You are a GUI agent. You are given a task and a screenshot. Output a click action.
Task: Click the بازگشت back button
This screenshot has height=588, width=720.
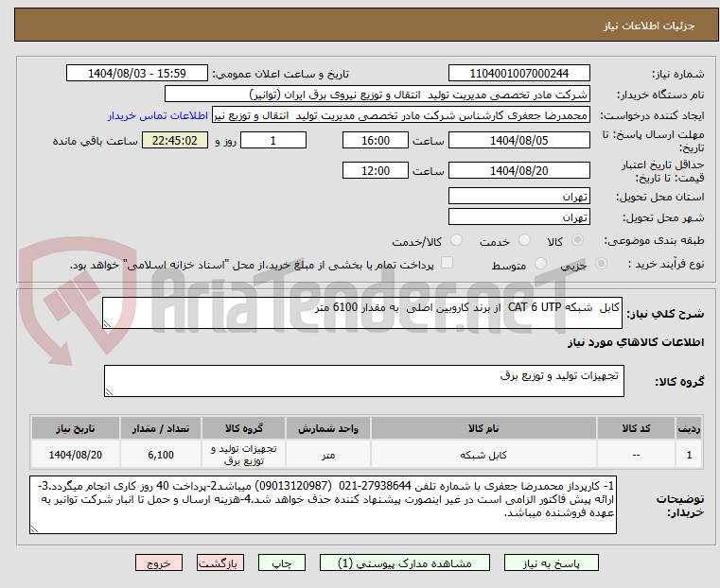click(x=220, y=563)
